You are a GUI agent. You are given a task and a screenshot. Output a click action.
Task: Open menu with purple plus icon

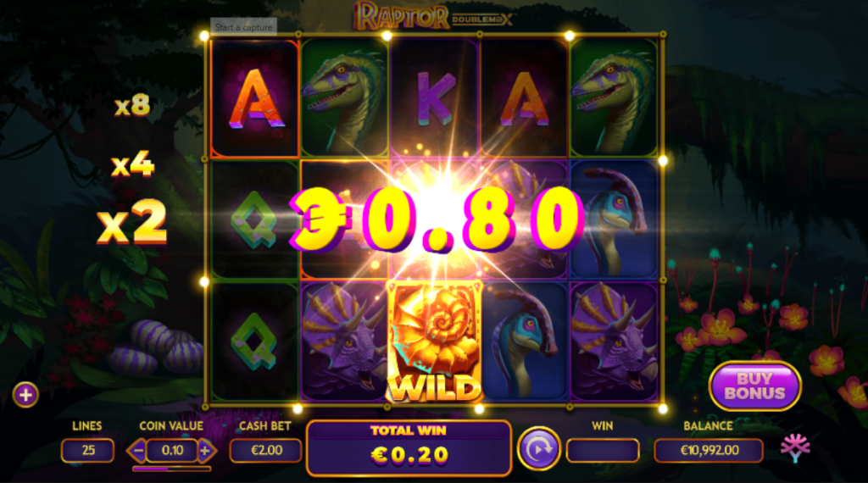click(25, 395)
